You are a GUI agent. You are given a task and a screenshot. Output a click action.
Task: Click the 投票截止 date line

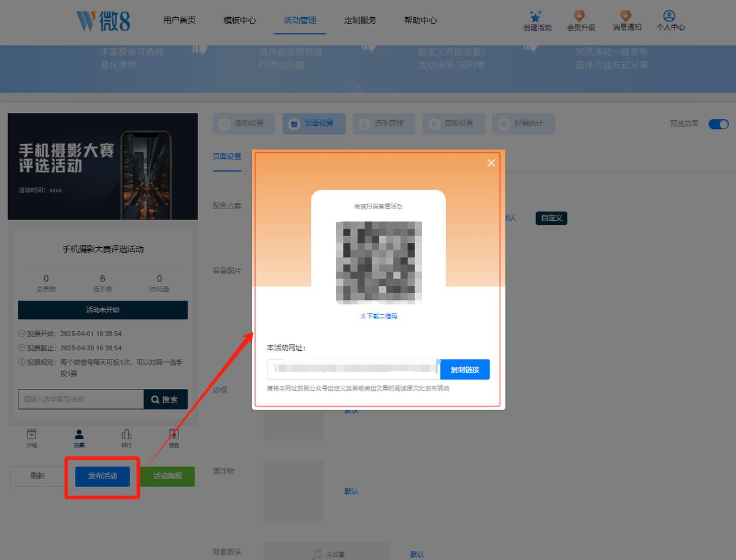click(70, 348)
